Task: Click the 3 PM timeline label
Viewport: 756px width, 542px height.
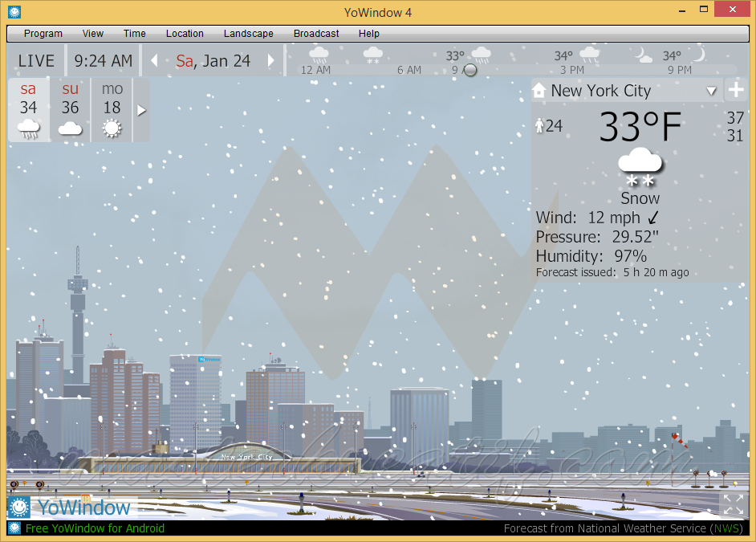Action: (x=572, y=71)
